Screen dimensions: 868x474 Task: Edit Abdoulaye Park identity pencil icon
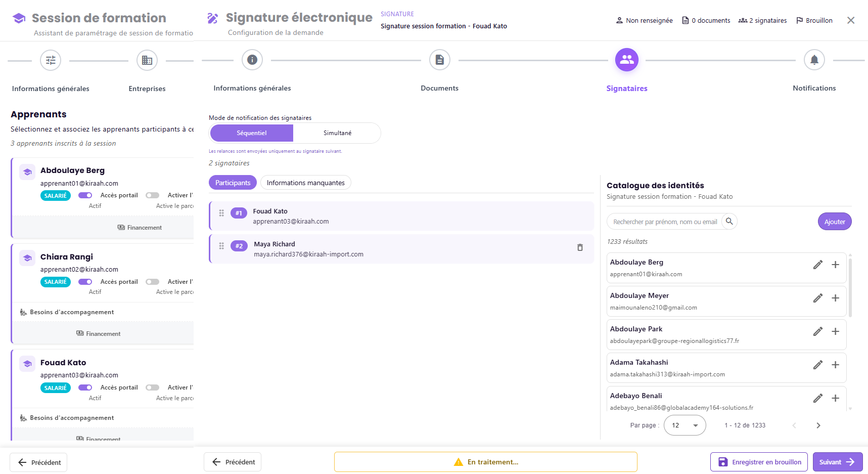817,331
